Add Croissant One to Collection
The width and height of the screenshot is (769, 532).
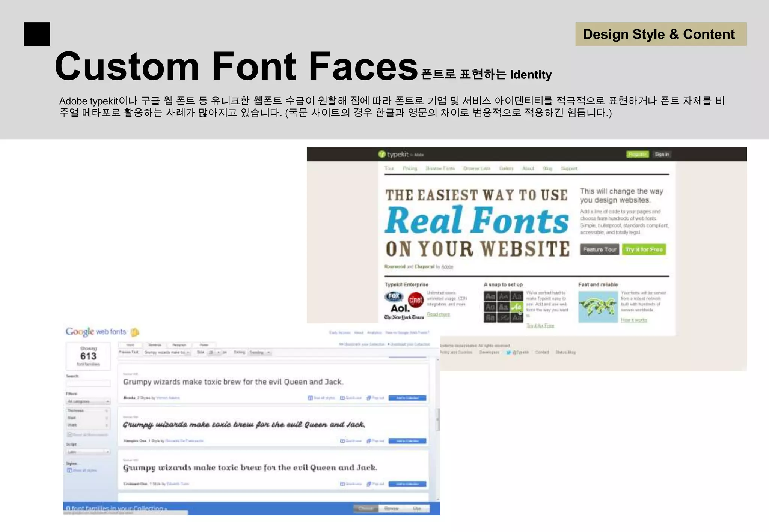407,484
